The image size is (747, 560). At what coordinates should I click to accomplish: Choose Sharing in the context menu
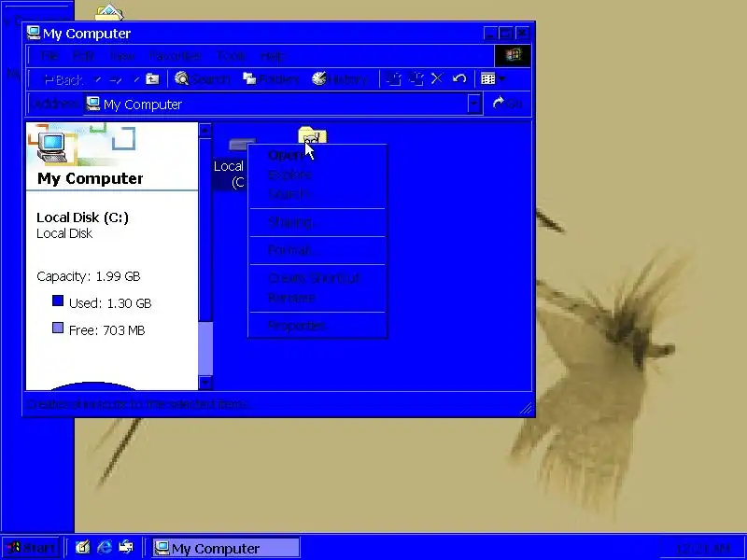(x=317, y=222)
